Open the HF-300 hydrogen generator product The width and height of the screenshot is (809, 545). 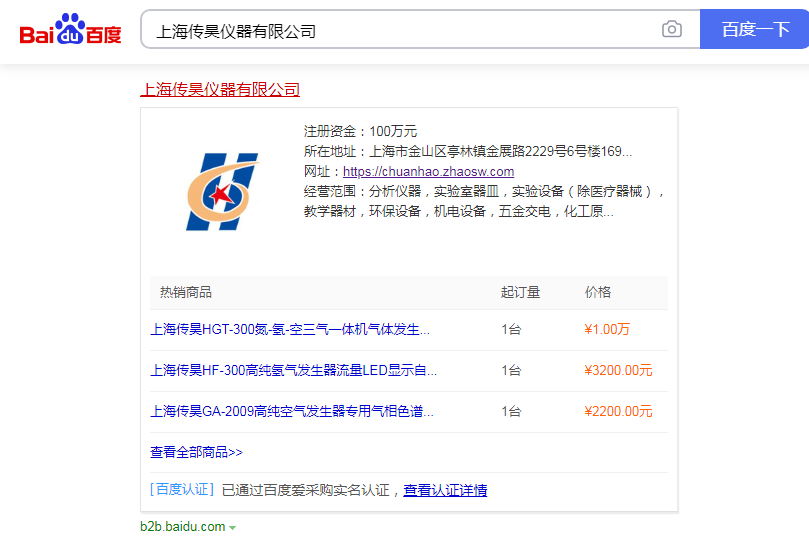(293, 370)
